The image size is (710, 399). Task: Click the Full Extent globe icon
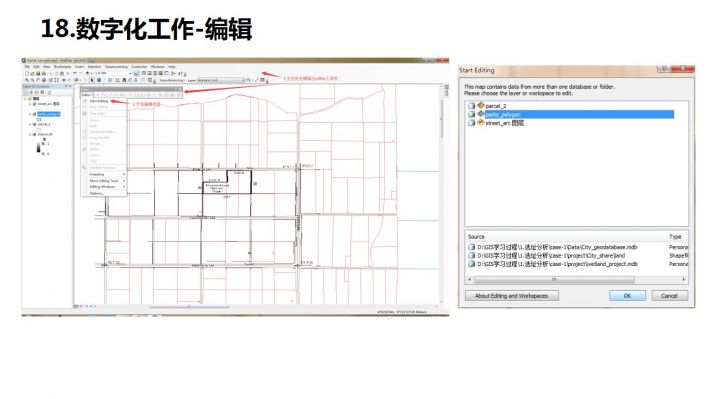(44, 80)
